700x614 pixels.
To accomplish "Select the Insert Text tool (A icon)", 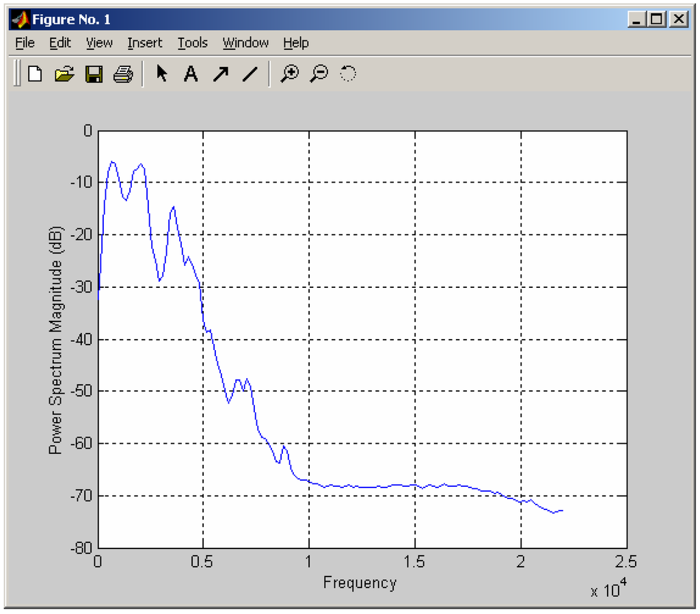I will point(191,74).
